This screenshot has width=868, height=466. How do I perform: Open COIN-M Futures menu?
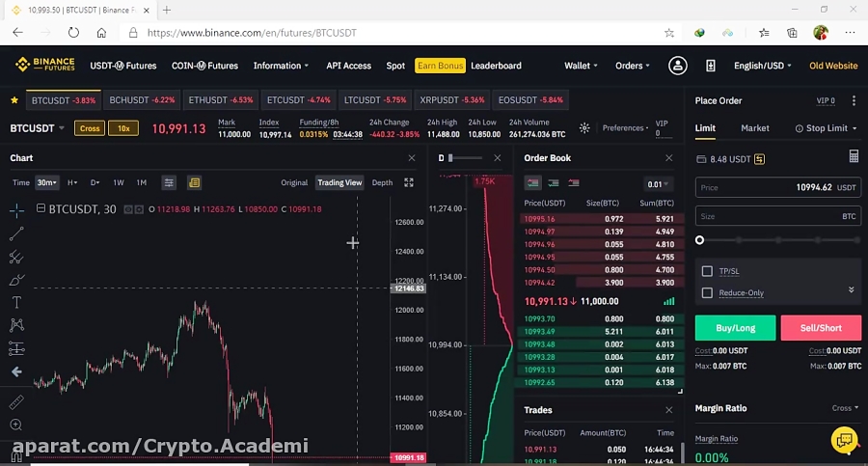204,66
